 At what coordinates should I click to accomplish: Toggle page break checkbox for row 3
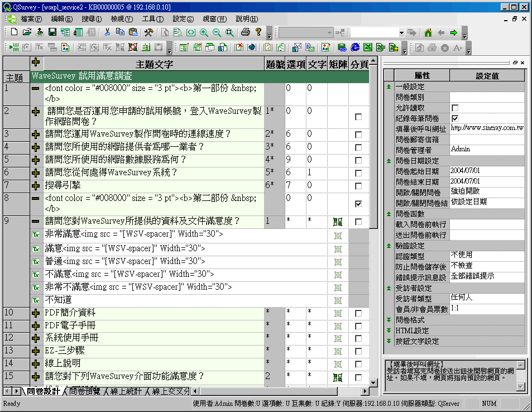(x=358, y=135)
